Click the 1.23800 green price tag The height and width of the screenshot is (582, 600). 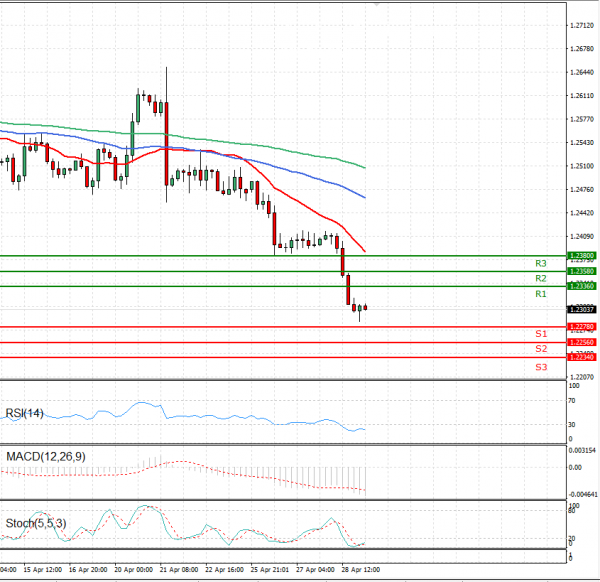point(582,256)
